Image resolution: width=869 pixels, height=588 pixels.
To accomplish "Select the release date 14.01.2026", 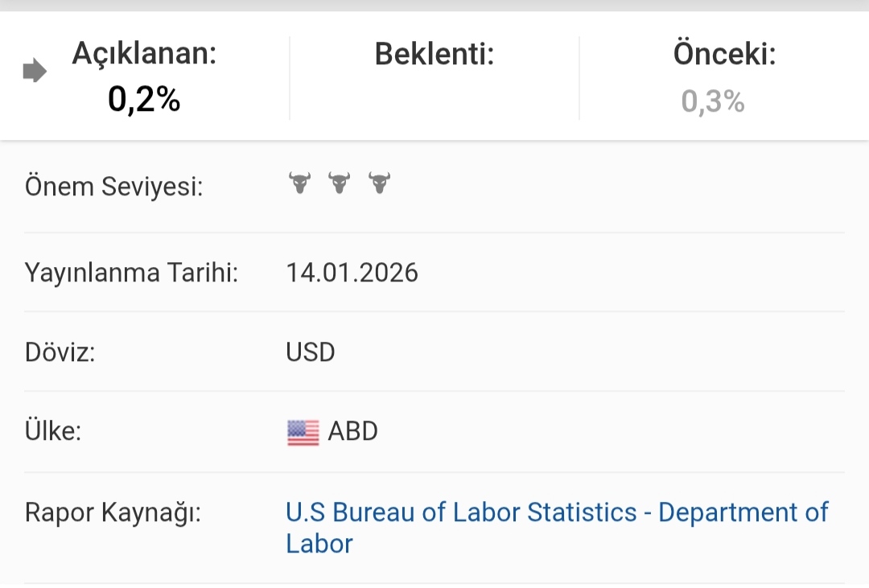I will point(352,273).
